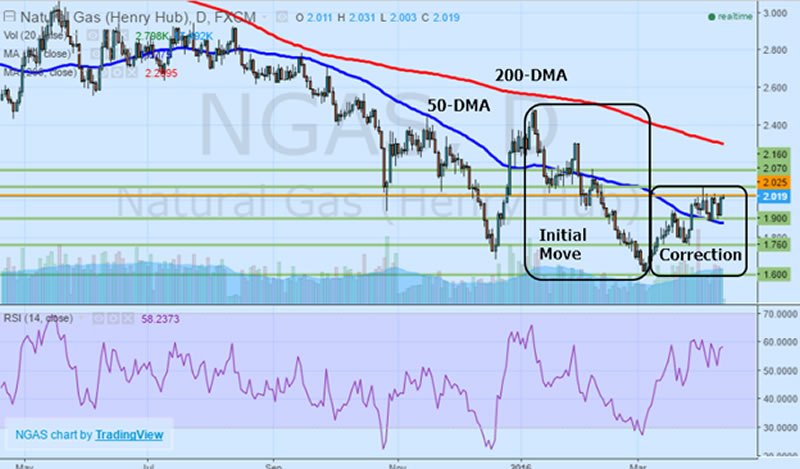Click the RSI 60.0000 axis label
This screenshot has height=469, width=800.
point(780,342)
